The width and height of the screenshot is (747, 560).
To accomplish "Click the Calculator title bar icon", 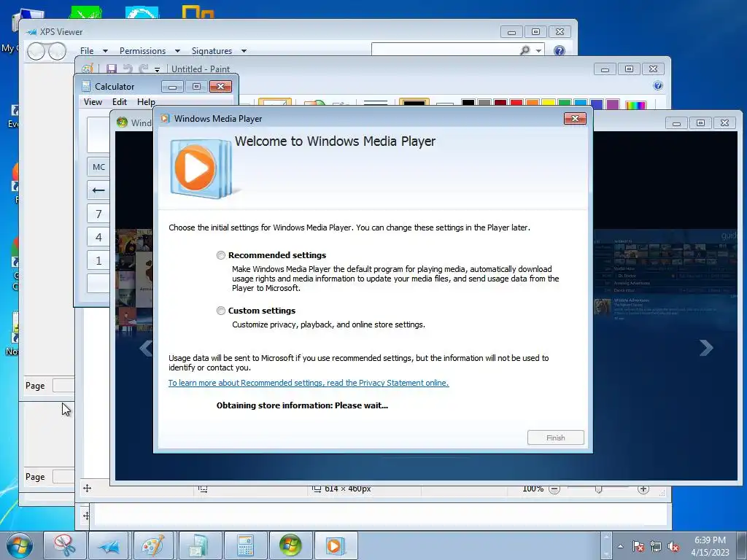I will tap(86, 86).
